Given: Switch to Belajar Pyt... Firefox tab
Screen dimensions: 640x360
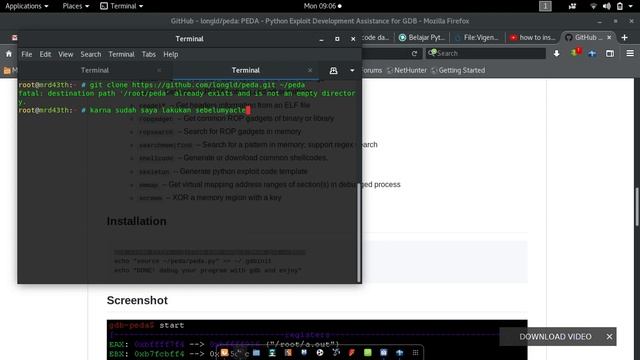Looking at the screenshot, I should pyautogui.click(x=422, y=38).
